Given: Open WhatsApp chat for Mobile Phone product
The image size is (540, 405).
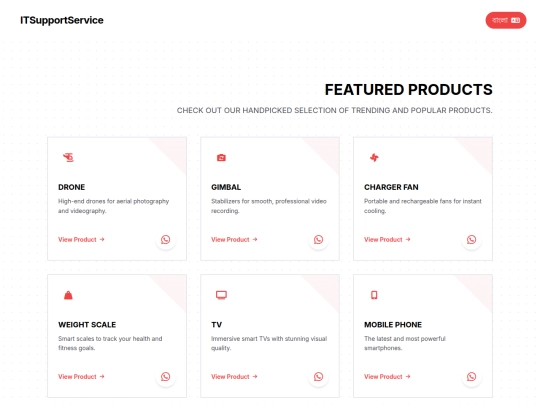Looking at the screenshot, I should [x=471, y=376].
